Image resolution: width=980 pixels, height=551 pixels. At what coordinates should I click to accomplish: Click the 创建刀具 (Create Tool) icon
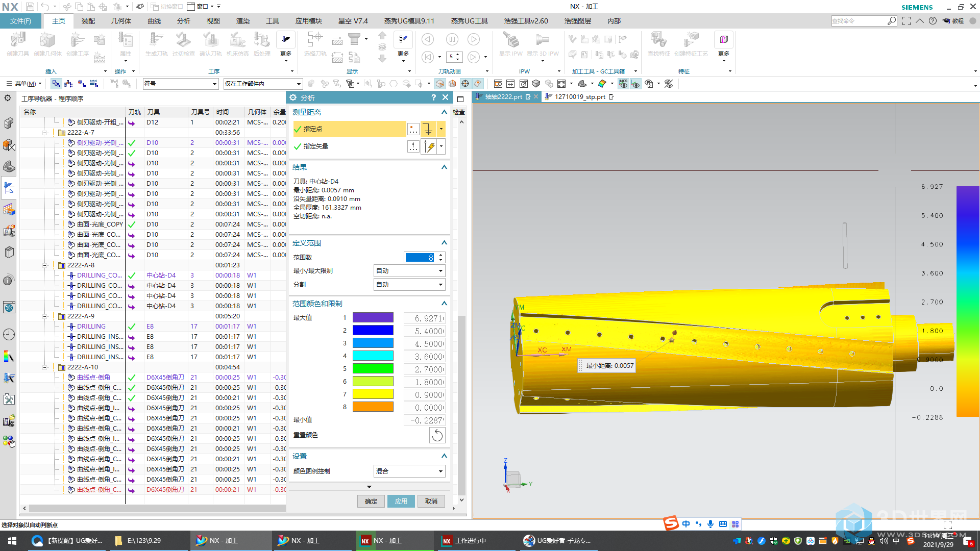point(18,44)
